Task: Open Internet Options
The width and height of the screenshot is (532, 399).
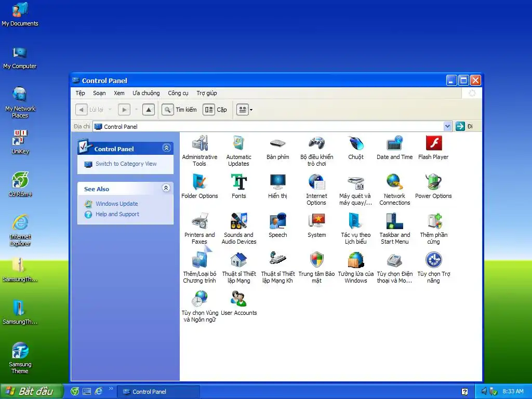Action: (316, 190)
